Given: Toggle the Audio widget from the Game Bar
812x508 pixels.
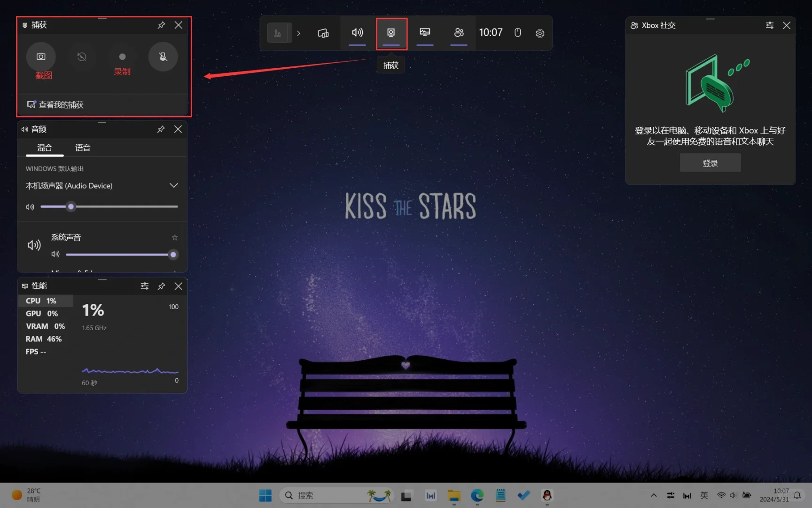Looking at the screenshot, I should 358,33.
